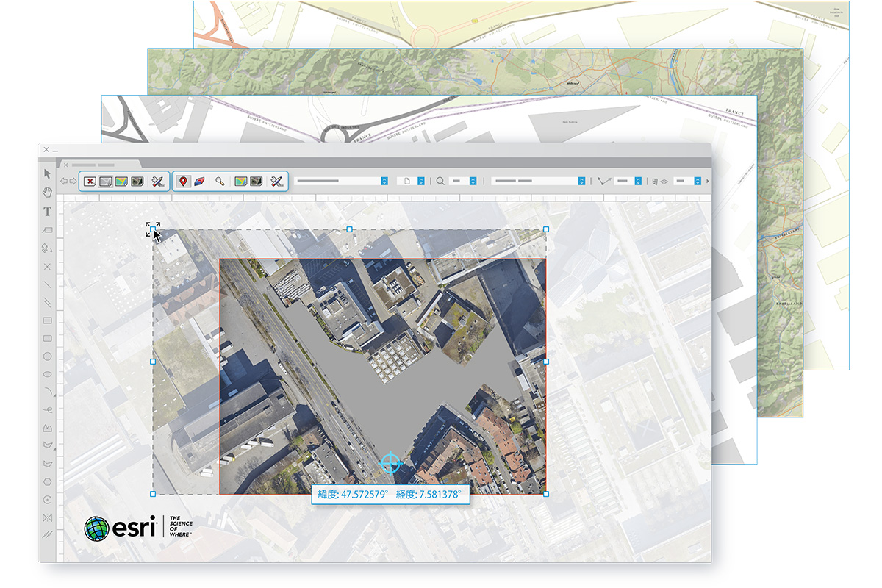Click satellite imagery icon in second group
Viewport: 882px width, 588px height.
(257, 182)
